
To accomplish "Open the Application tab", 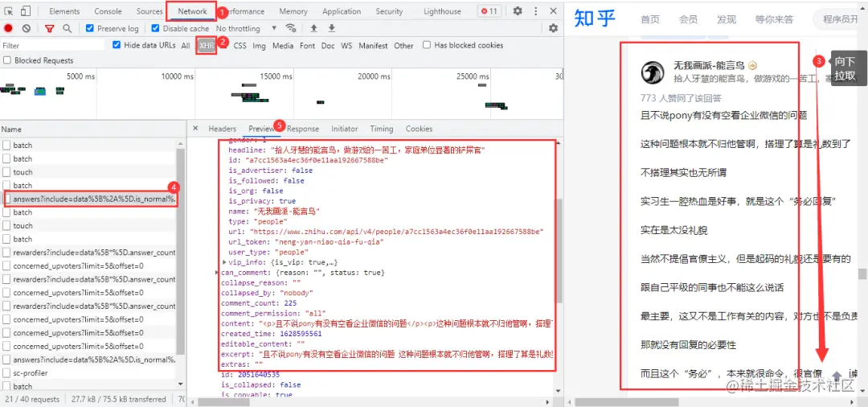I will tap(342, 11).
